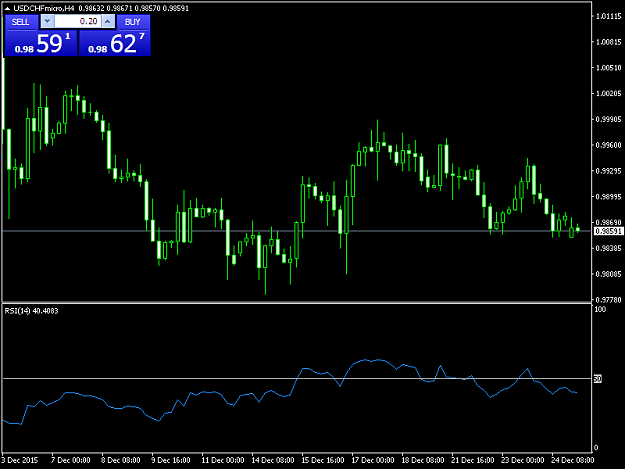Click price scale label 0.98385
Screen dimensions: 625x469
[609, 248]
